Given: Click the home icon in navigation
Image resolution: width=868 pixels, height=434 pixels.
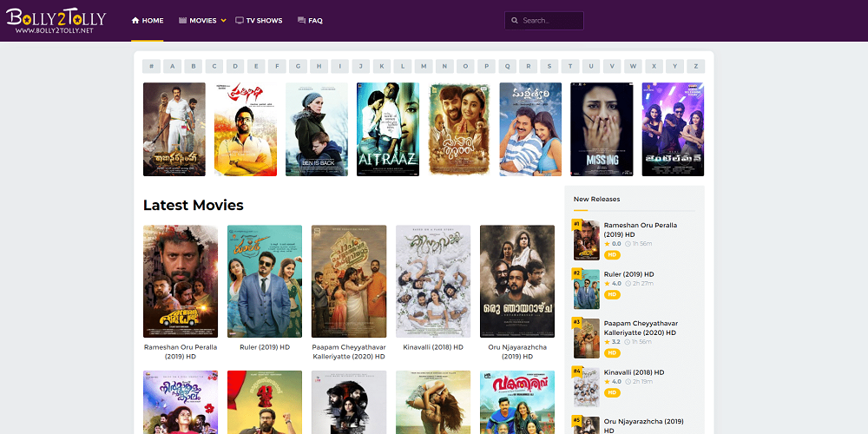Looking at the screenshot, I should (x=135, y=21).
